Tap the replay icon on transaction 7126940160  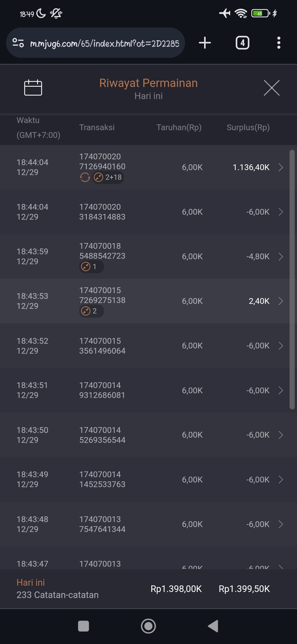point(85,178)
